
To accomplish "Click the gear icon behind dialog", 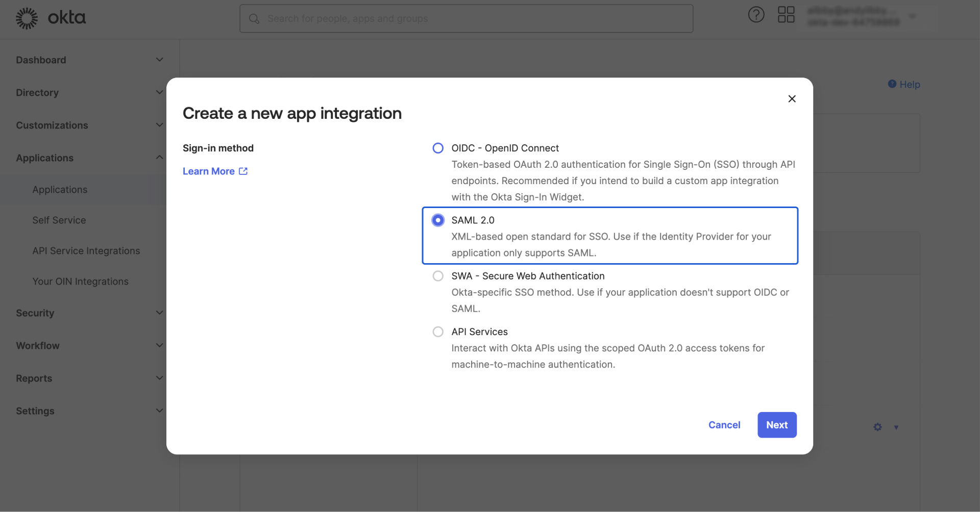I will (x=877, y=427).
